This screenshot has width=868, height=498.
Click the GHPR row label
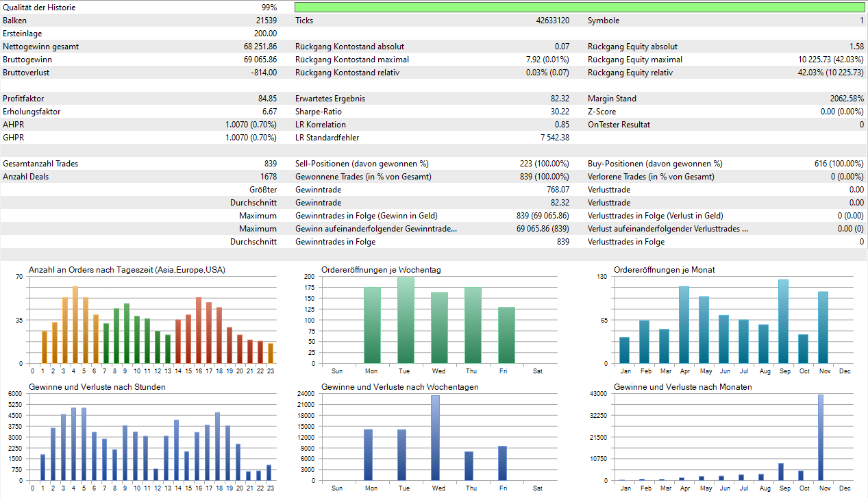14,138
